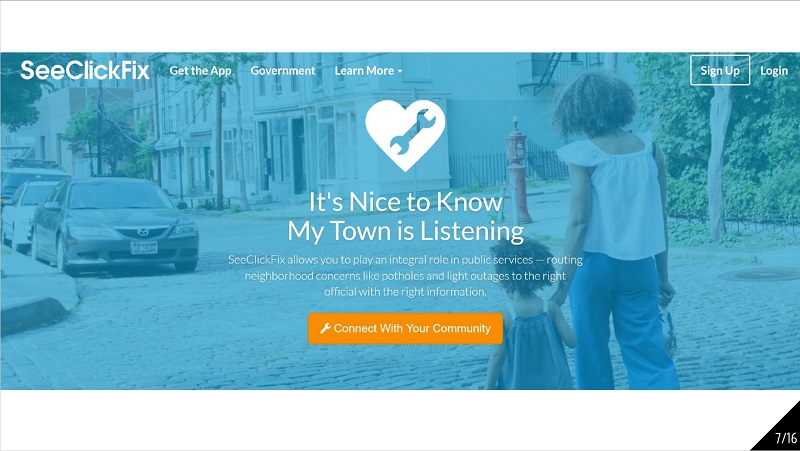The width and height of the screenshot is (800, 451).
Task: Click Connect With Your Community button
Action: (405, 329)
